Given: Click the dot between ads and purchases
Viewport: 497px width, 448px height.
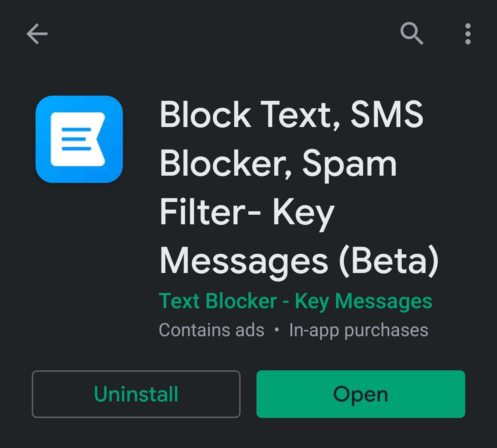Looking at the screenshot, I should (x=276, y=330).
